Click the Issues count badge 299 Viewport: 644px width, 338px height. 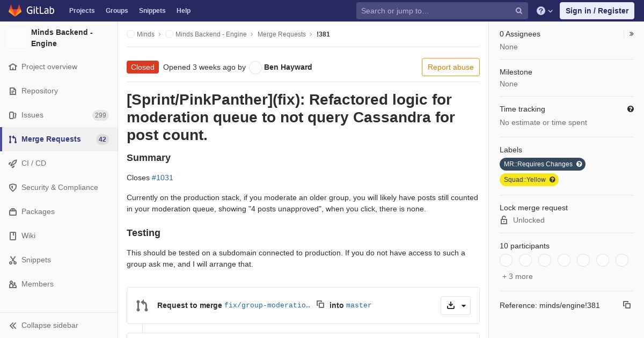click(x=100, y=115)
